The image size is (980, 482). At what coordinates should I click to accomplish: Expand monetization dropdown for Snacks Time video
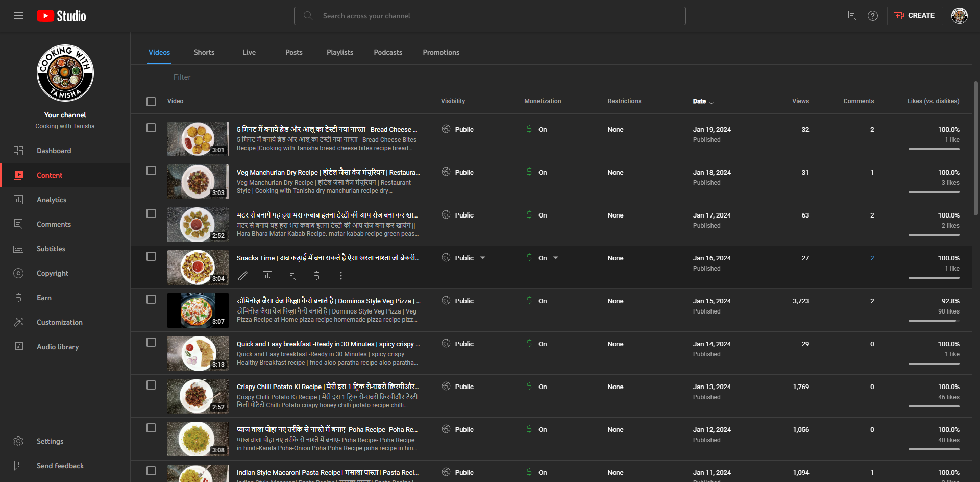[556, 258]
